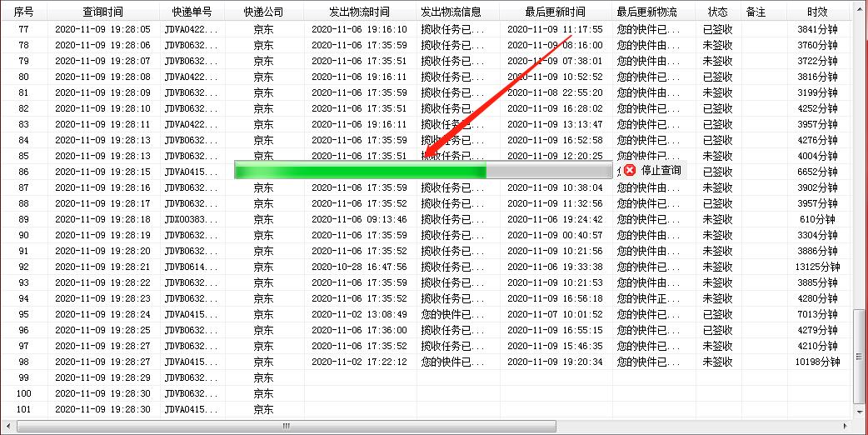868x435 pixels.
Task: Click query time 2020-11-09 19:28:18
Action: coord(103,220)
